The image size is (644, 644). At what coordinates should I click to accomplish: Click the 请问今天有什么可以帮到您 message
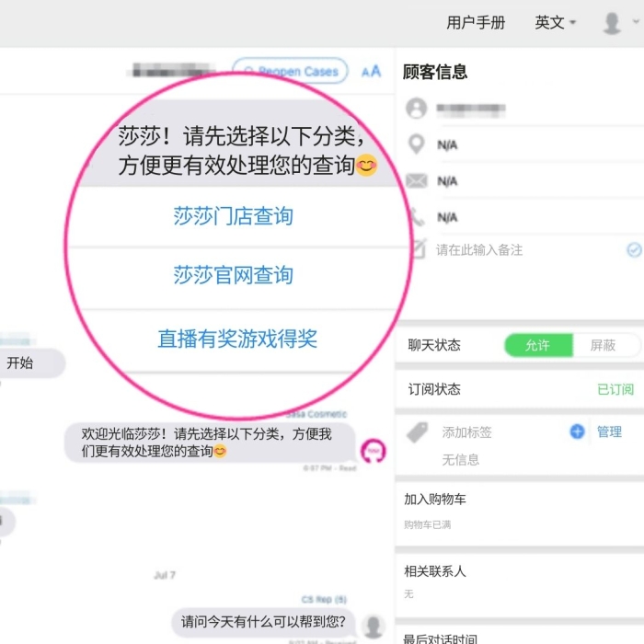tap(263, 622)
